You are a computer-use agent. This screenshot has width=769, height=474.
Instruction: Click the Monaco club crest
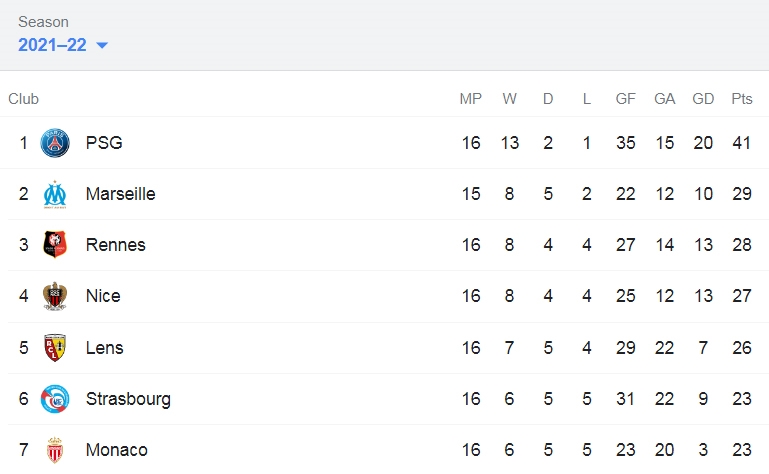pos(55,450)
